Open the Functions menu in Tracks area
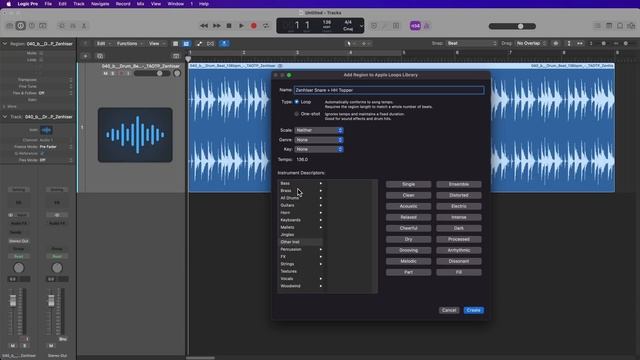640x360 pixels. pos(129,43)
